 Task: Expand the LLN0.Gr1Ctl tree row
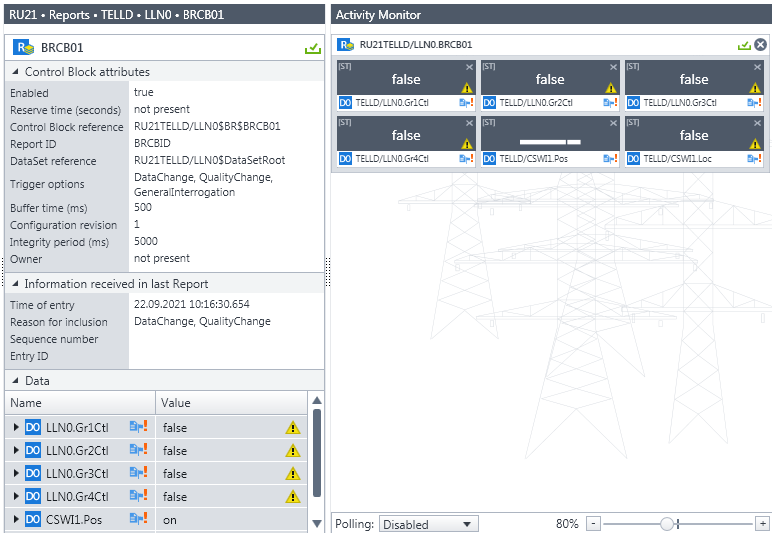pyautogui.click(x=16, y=427)
